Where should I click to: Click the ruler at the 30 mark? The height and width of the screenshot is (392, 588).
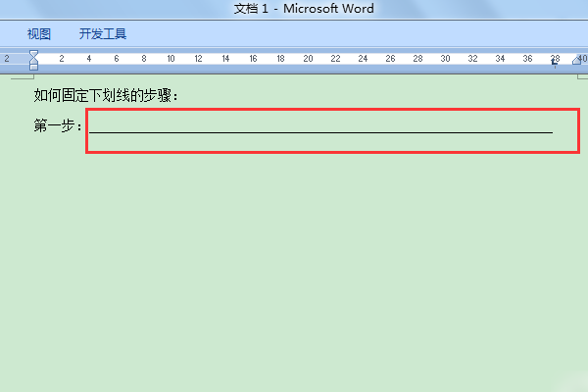tap(445, 59)
